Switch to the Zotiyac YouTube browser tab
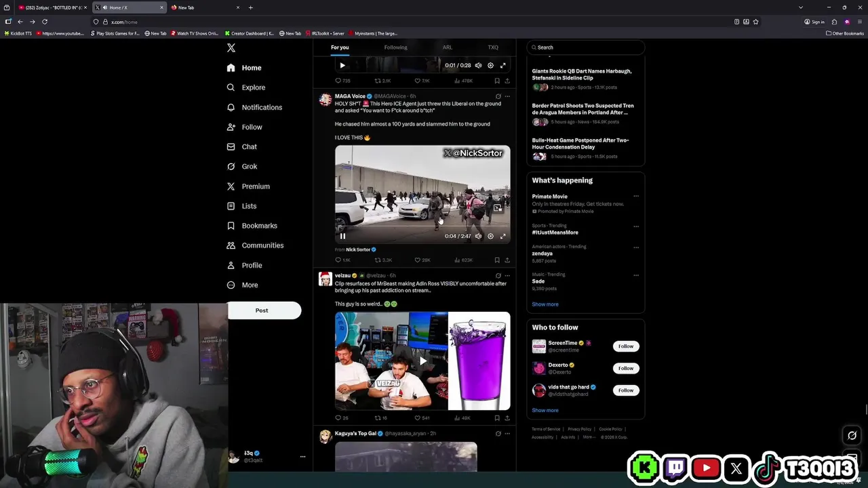 tap(52, 7)
